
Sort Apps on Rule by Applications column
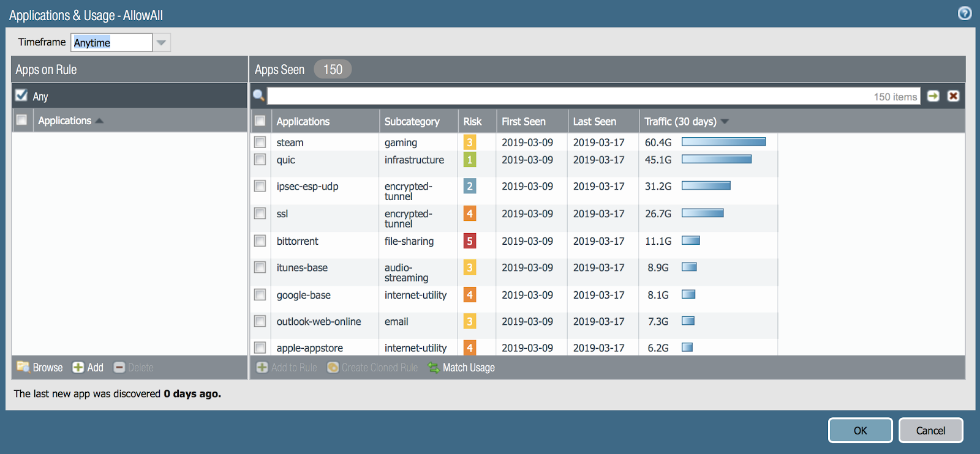pos(140,121)
